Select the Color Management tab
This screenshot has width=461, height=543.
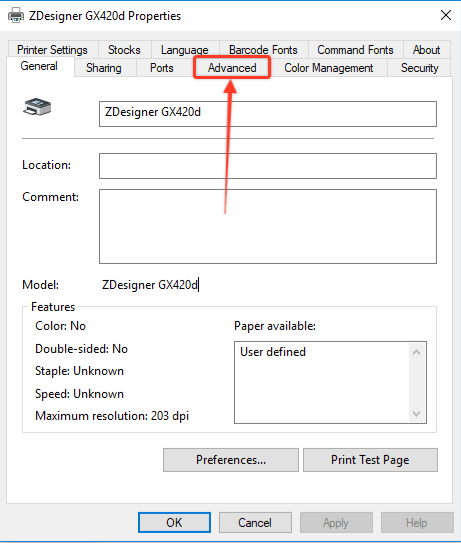pyautogui.click(x=329, y=68)
